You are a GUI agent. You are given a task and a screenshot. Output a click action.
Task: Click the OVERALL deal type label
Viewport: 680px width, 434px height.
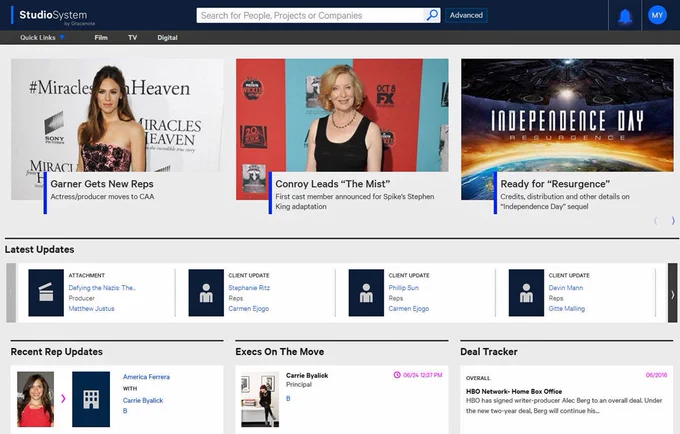pos(478,378)
